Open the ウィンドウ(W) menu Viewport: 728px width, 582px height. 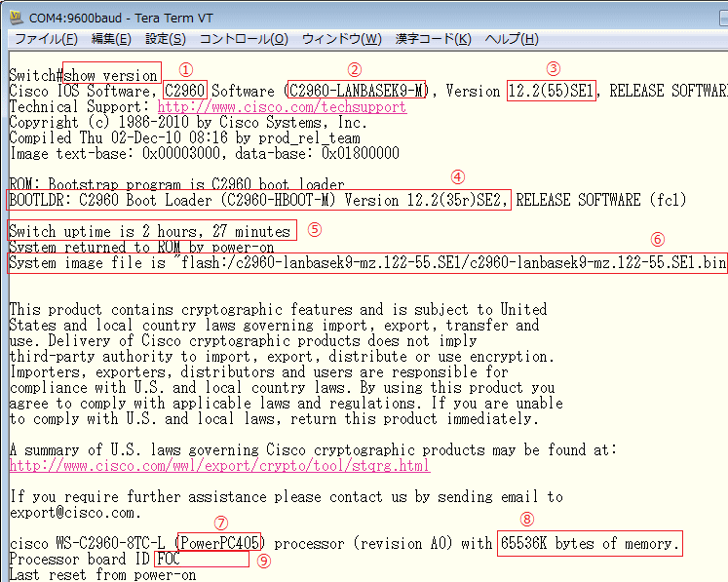coord(342,39)
